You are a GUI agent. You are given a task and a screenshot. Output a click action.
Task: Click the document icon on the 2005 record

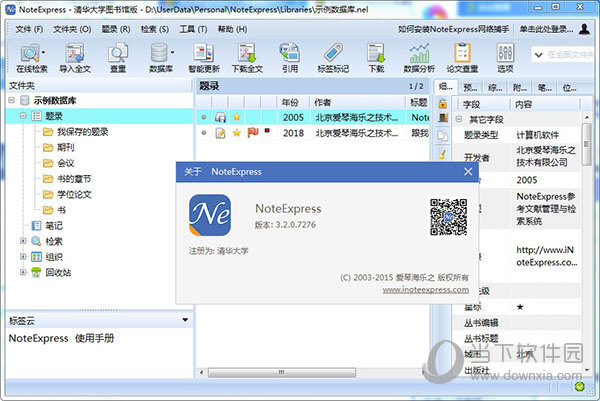point(220,117)
